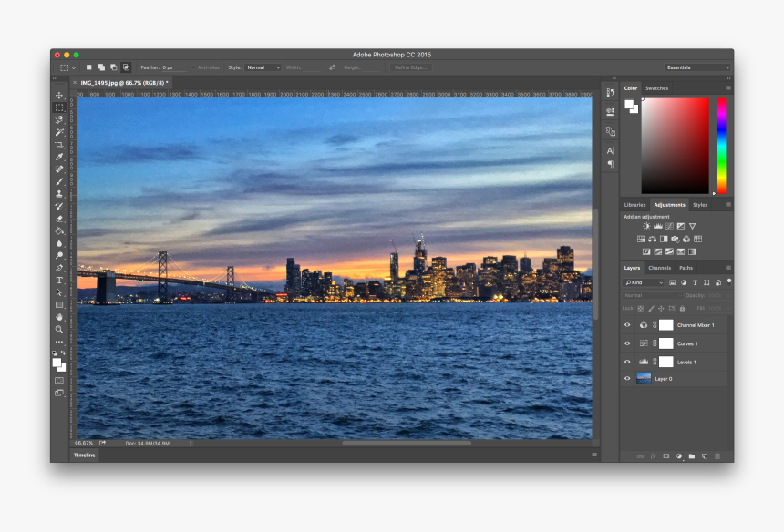The width and height of the screenshot is (784, 532).
Task: Open the Swatches tab
Action: click(x=658, y=87)
